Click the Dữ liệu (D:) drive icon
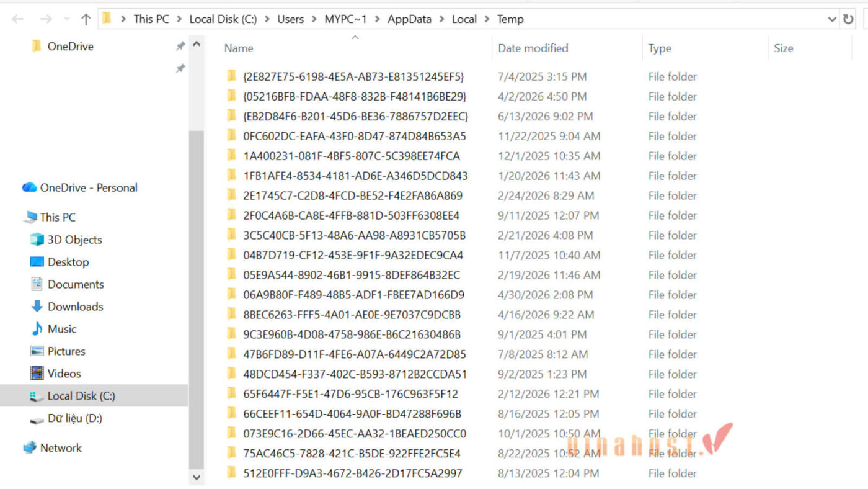Image resolution: width=868 pixels, height=489 pixels. tap(37, 419)
